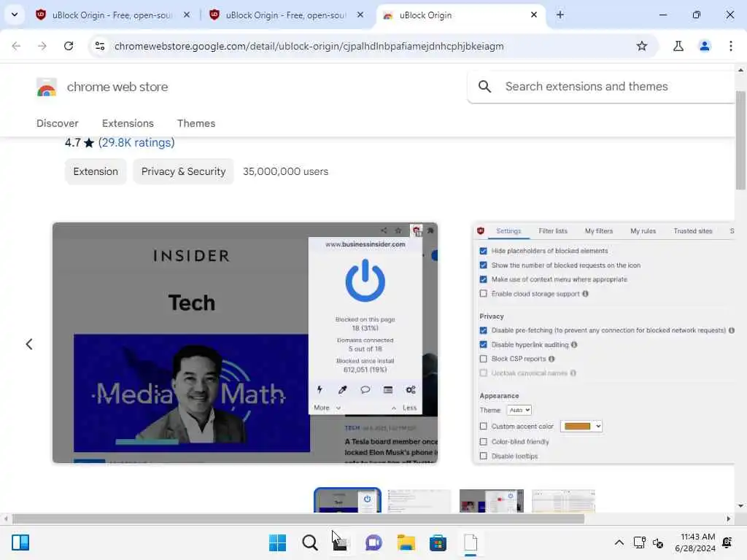This screenshot has height=560, width=747.
Task: Click the speech bubble report icon
Action: tap(365, 390)
